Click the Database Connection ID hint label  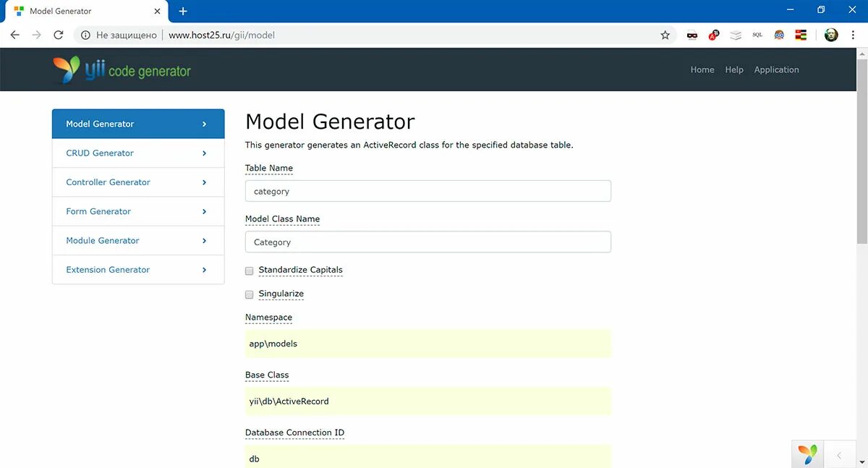(294, 433)
